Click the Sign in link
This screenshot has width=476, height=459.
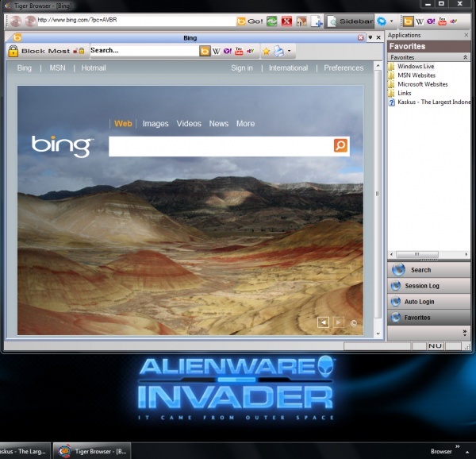coord(242,67)
